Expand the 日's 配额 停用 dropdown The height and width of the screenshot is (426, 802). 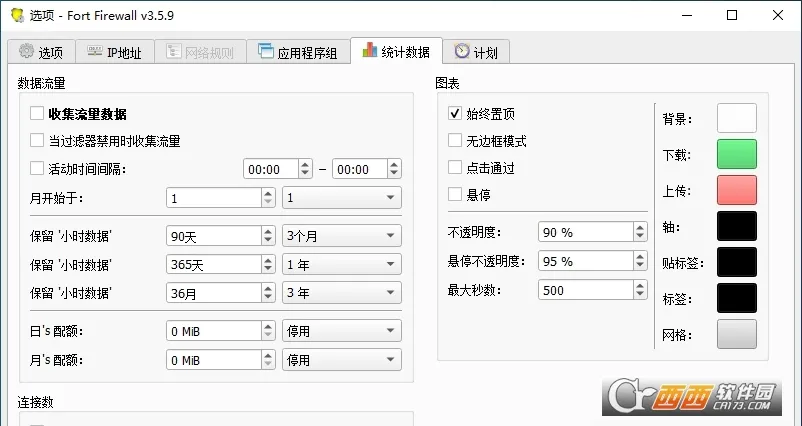point(342,331)
